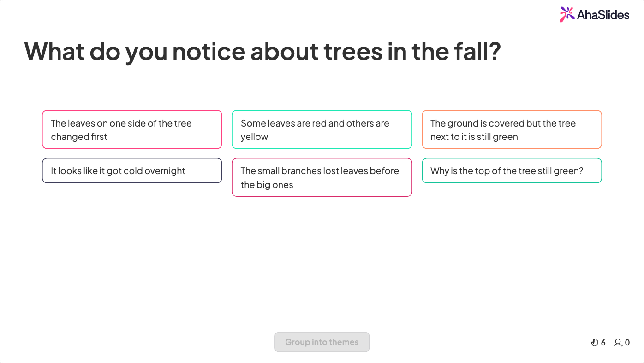Screen dimensions: 644x363
Task: Select the 'small branches lost leaves' card
Action: click(x=322, y=177)
